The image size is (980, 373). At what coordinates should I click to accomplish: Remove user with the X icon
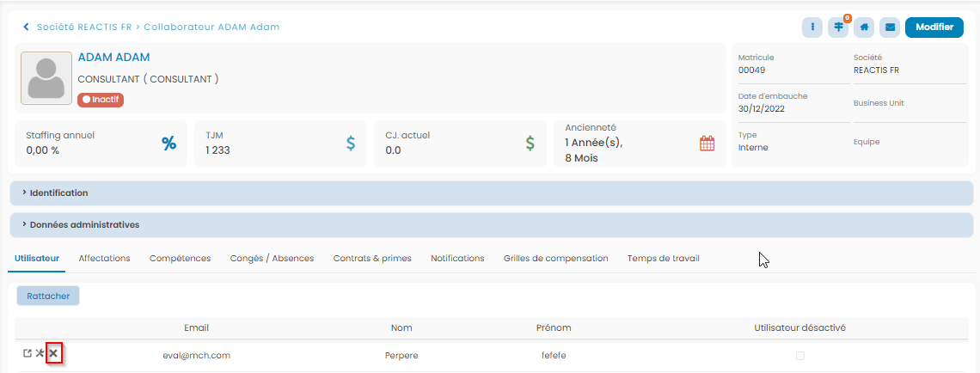53,353
